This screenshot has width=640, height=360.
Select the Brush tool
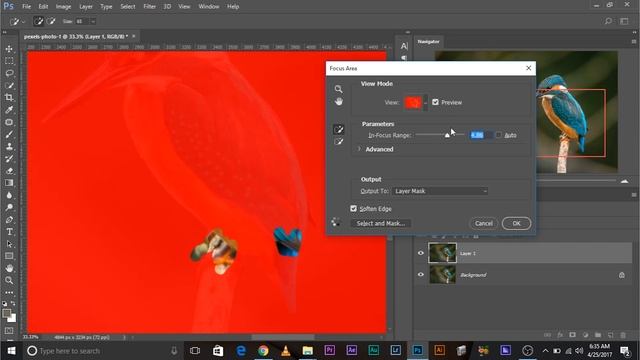click(x=9, y=134)
